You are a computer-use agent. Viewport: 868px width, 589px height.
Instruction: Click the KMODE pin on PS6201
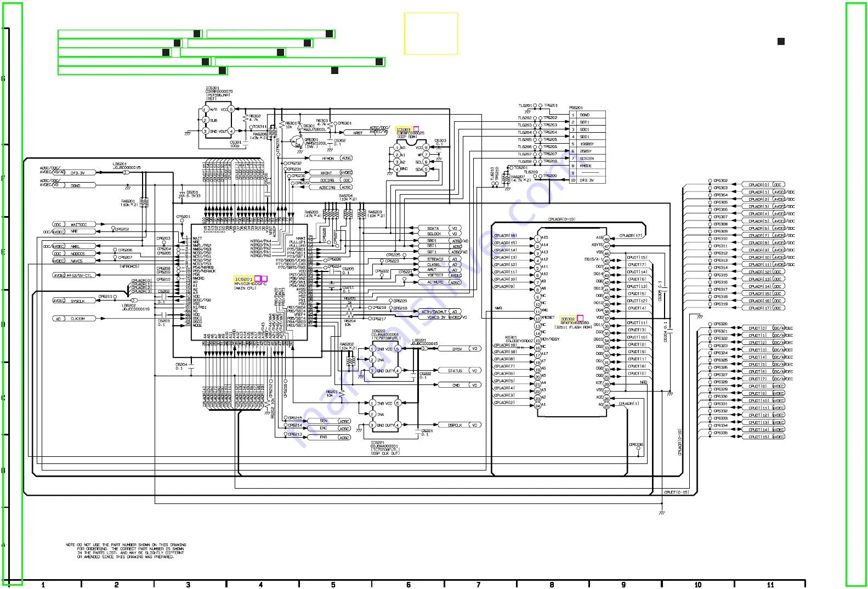[586, 166]
